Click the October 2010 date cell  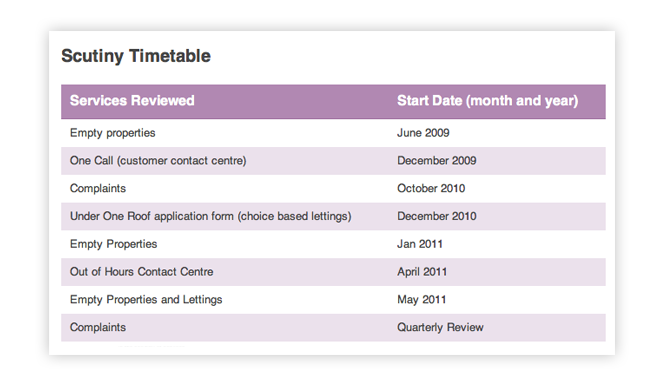tap(431, 188)
